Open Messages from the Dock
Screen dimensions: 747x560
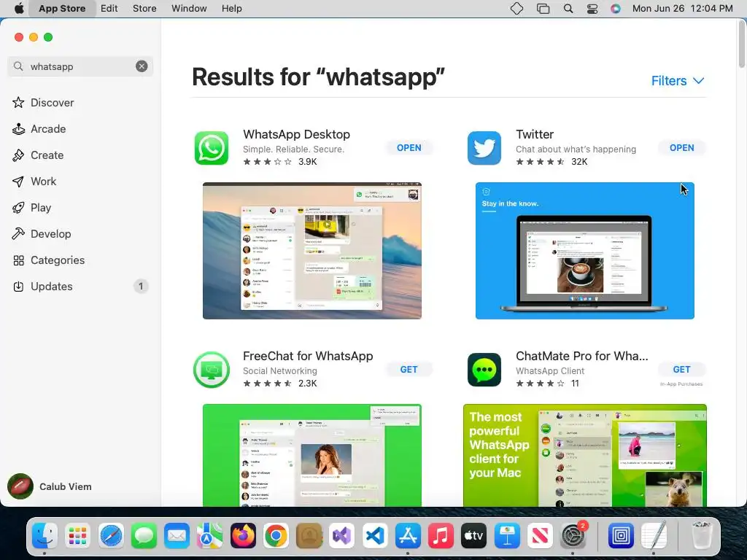pyautogui.click(x=144, y=535)
